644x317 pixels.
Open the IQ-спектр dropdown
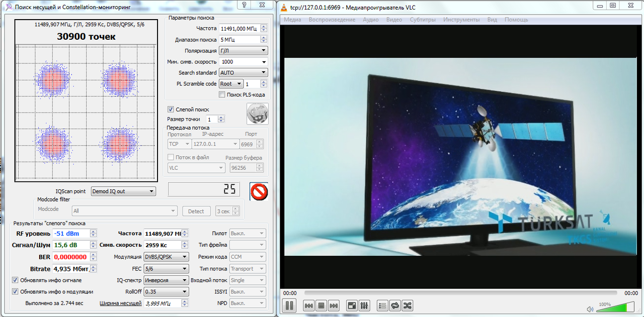[x=166, y=280]
